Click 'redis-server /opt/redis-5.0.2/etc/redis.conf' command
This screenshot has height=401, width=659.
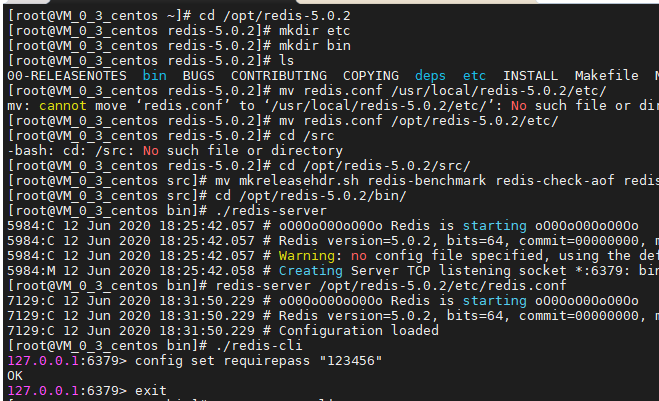pyautogui.click(x=390, y=286)
